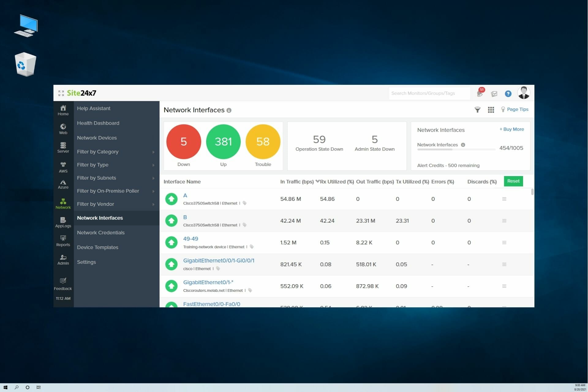Open hamburger menu for GigabitEthernet0/0/1-Gi0/0/1 row
The image size is (588, 392).
point(504,264)
